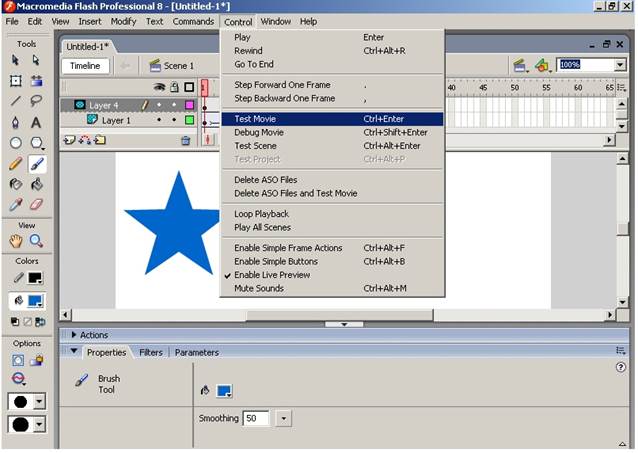Click Fill color swatch in Tools panel

(35, 301)
